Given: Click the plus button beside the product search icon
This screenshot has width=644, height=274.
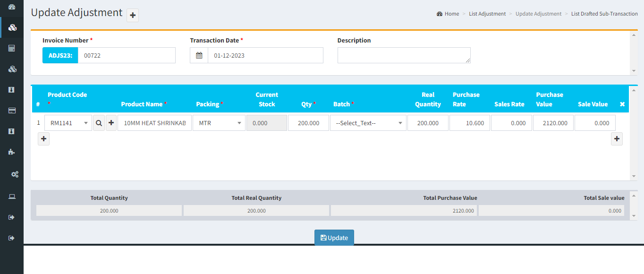Looking at the screenshot, I should 111,123.
